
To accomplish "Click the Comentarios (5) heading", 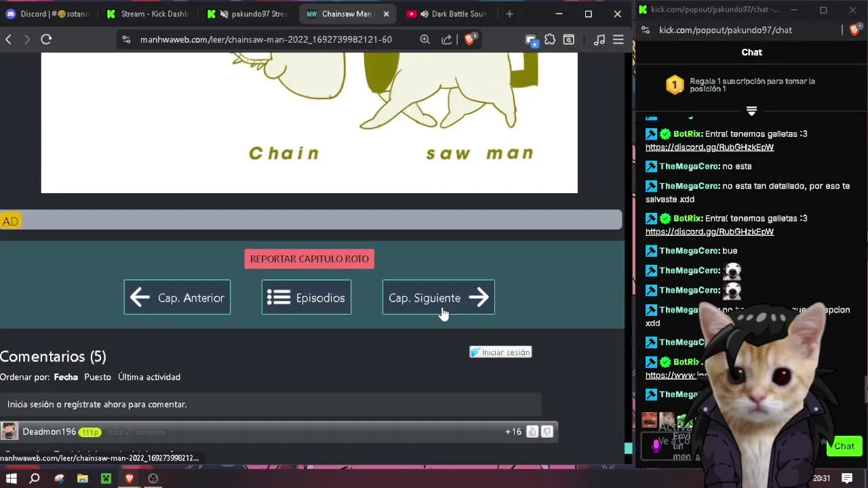I will [53, 357].
